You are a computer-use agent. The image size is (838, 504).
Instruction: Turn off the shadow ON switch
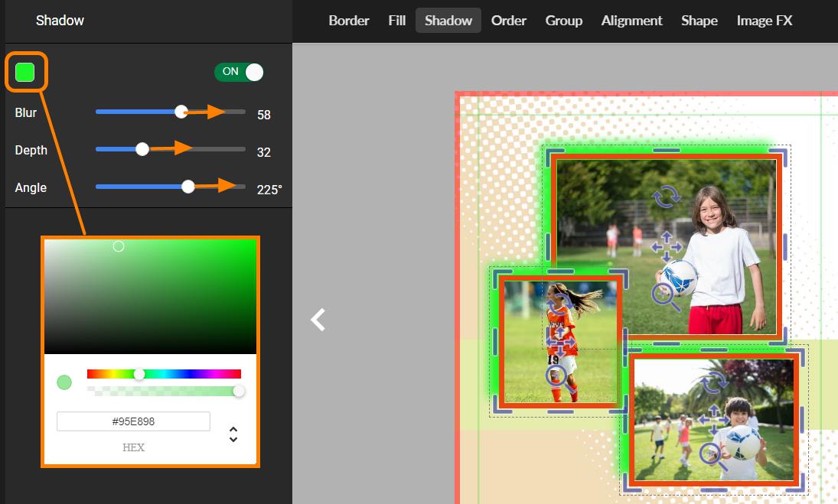tap(239, 72)
